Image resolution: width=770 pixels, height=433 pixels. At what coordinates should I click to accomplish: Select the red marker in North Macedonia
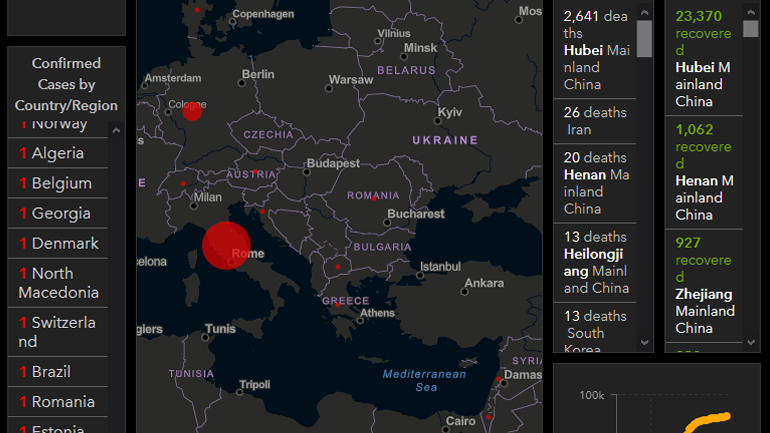340,267
